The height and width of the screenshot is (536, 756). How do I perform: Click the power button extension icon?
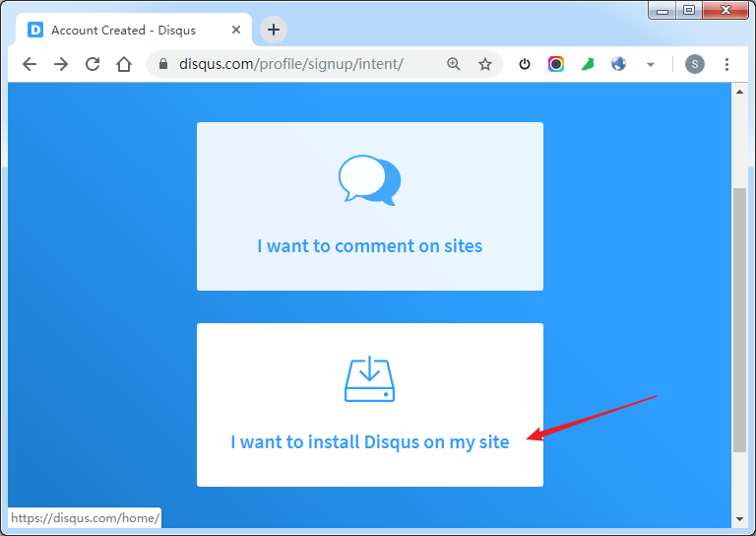(x=525, y=64)
